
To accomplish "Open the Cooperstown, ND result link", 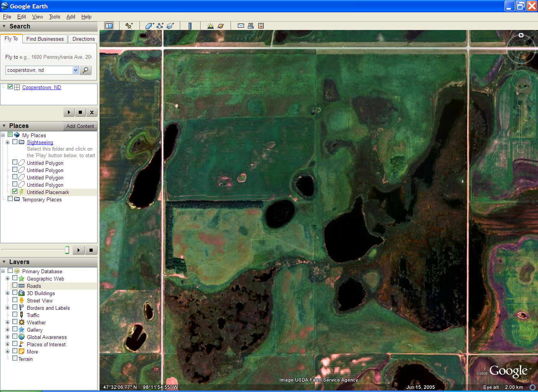I will tap(42, 87).
